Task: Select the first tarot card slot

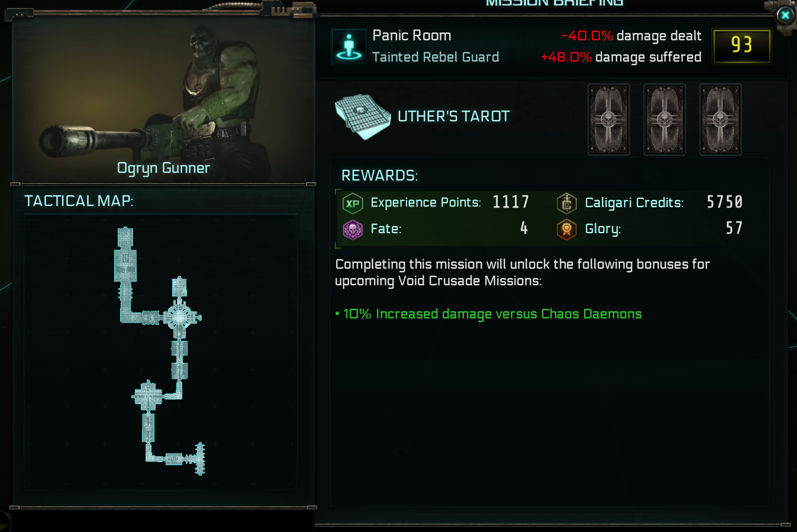Action: [x=608, y=120]
